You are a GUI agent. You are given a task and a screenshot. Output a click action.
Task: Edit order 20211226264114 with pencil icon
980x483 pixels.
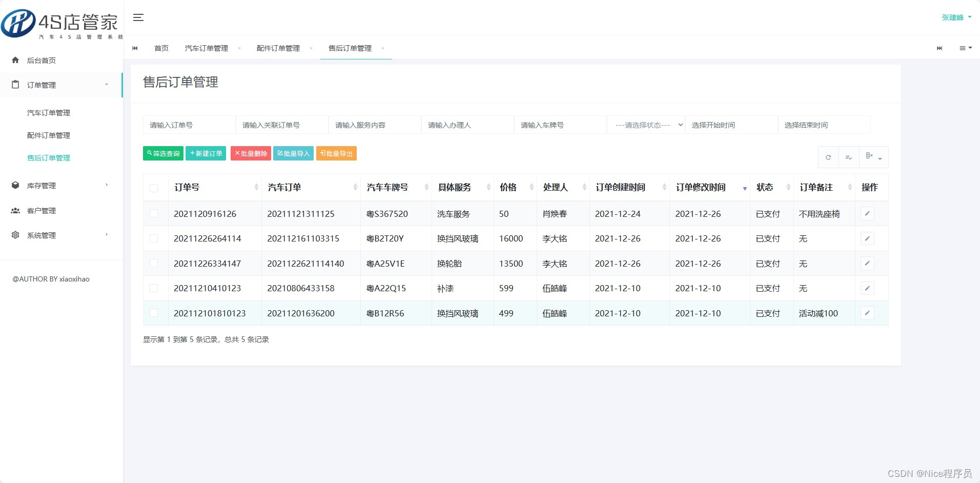point(867,238)
